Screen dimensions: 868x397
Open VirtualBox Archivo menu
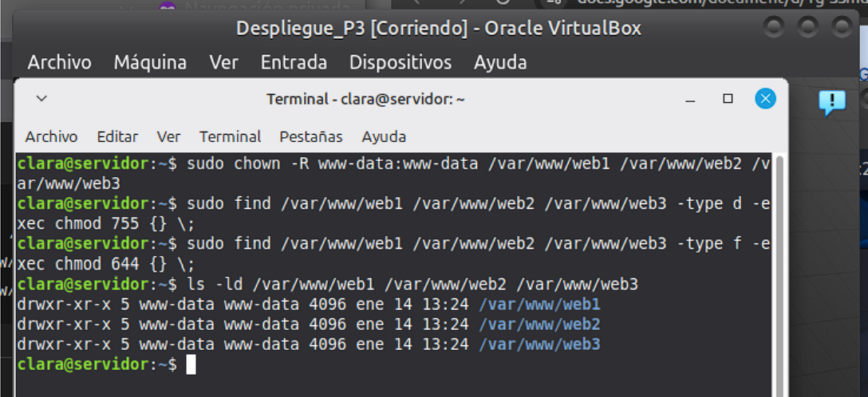pos(59,62)
